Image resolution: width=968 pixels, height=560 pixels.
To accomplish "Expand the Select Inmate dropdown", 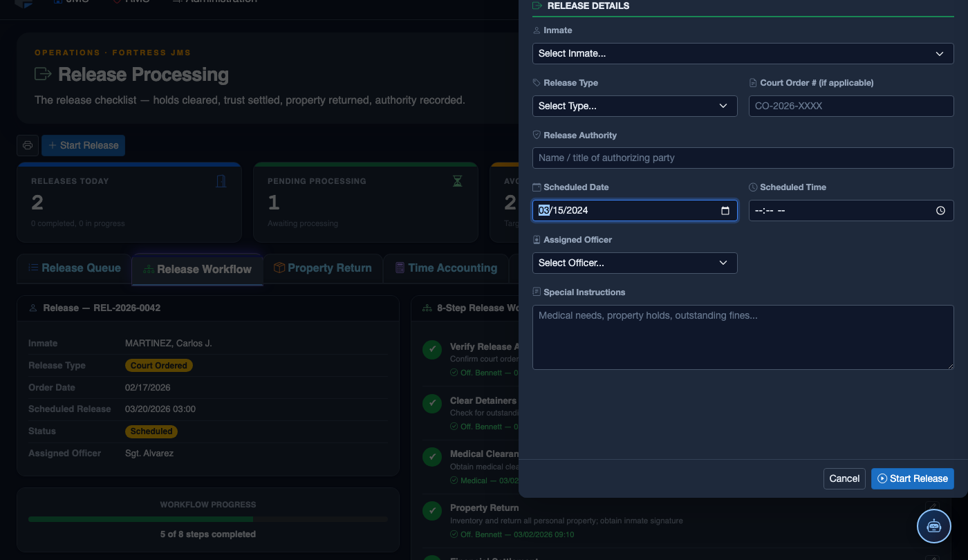I will tap(743, 53).
